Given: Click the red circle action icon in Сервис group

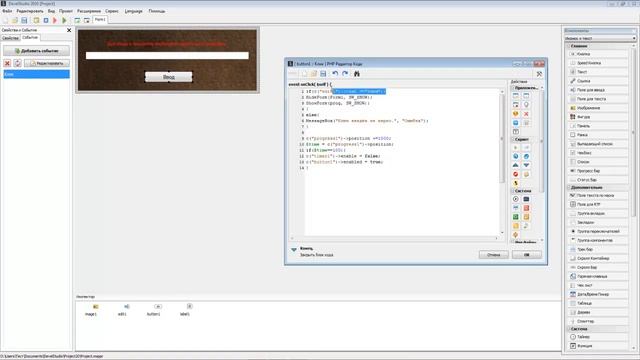Looking at the screenshot, I should pyautogui.click(x=516, y=174).
